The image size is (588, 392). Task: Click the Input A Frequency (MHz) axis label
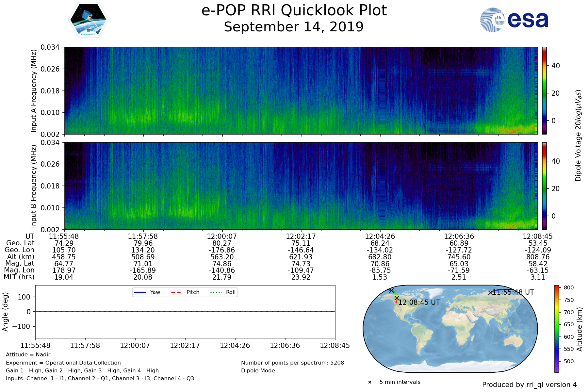[33, 91]
